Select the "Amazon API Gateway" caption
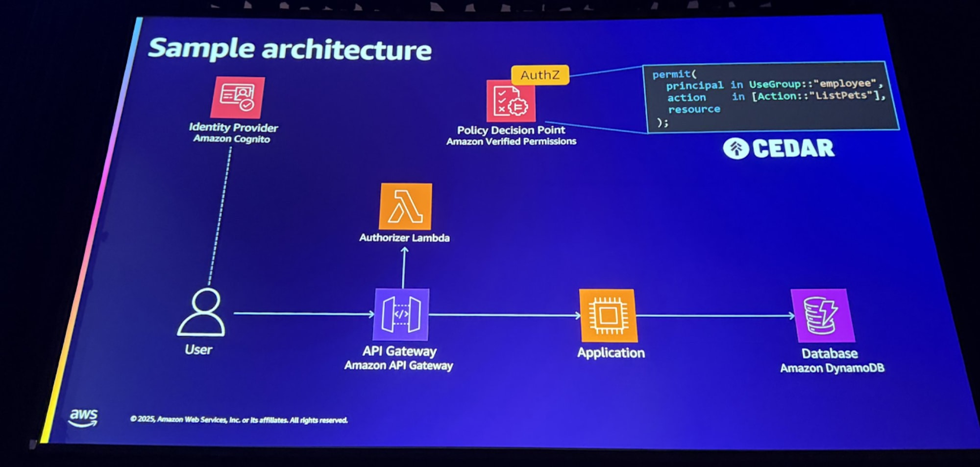This screenshot has width=980, height=467. tap(398, 365)
